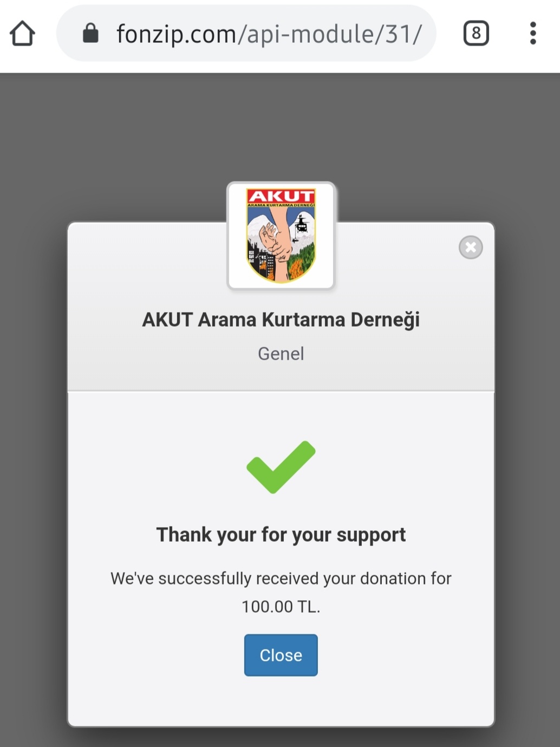Tap the fonzip.com domain text
Viewport: 560px width, 747px height.
[x=176, y=34]
